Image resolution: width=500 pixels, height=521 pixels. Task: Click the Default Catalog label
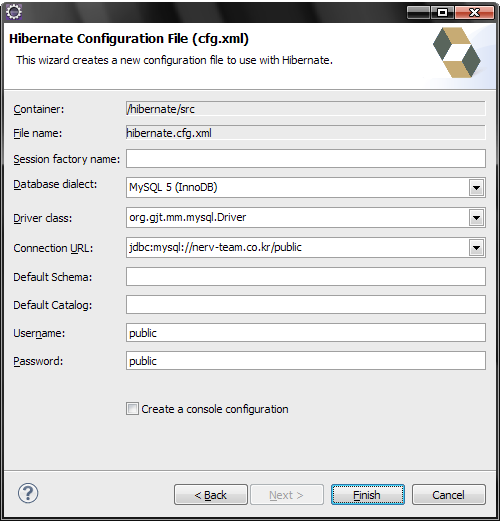[53, 305]
